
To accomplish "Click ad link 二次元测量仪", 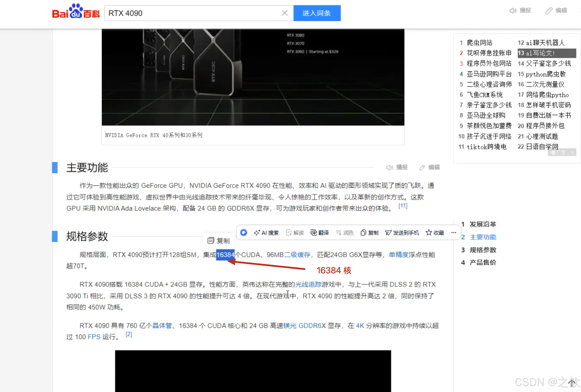I will point(545,84).
